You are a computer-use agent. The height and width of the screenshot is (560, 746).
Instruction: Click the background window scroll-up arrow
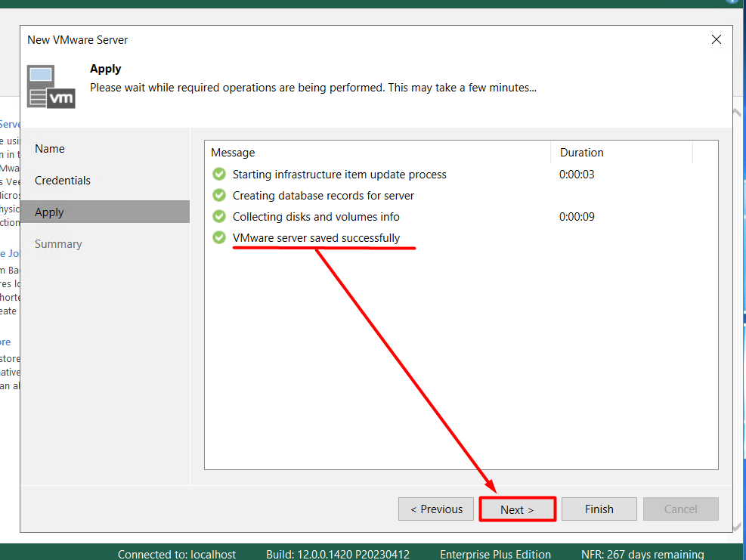(737, 113)
